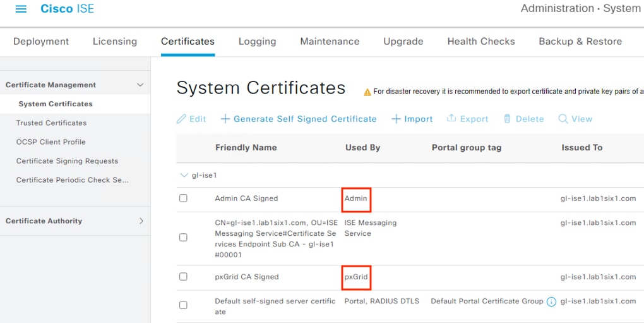
Task: Check the Admin CA Signed checkbox
Action: pyautogui.click(x=183, y=198)
